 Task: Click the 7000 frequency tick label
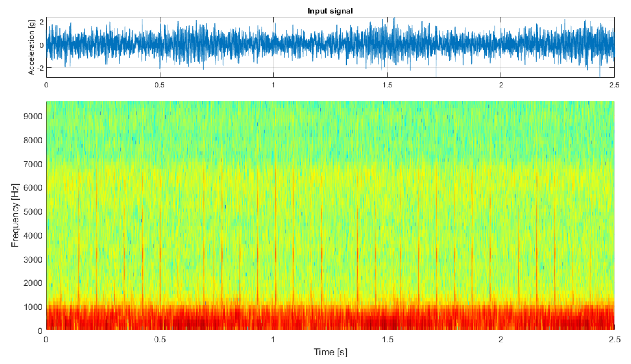[33, 164]
